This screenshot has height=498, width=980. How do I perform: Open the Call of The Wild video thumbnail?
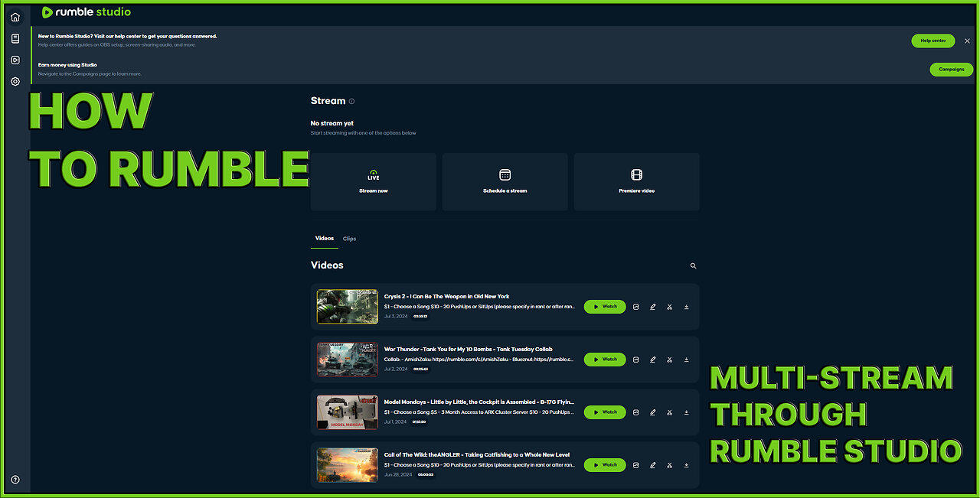tap(347, 464)
